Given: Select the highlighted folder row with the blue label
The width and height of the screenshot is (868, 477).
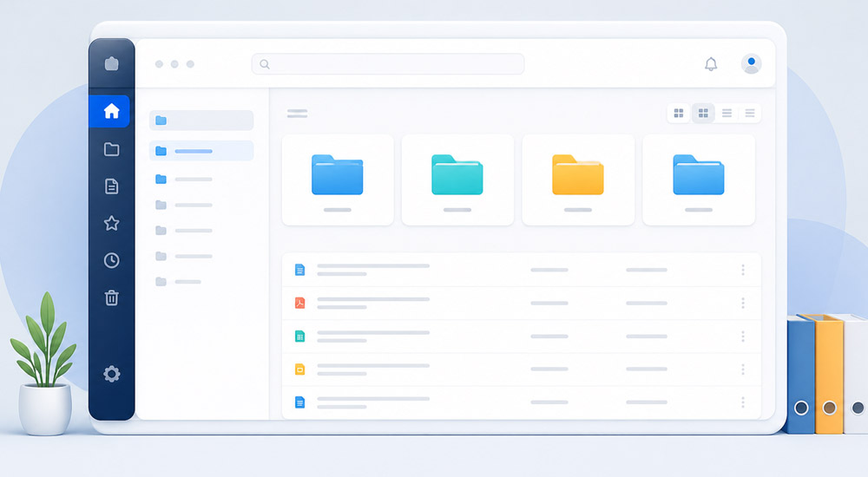Looking at the screenshot, I should click(201, 151).
